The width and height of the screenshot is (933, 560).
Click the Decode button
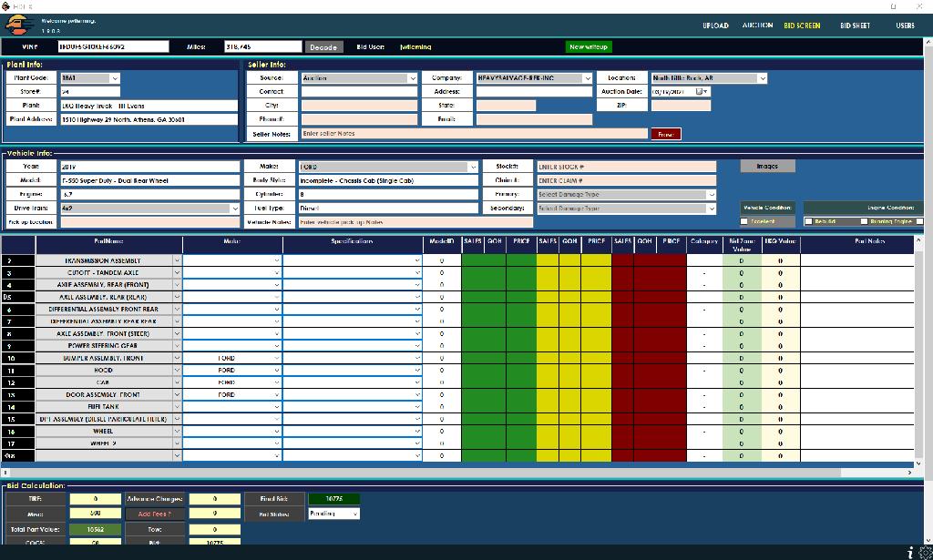[323, 47]
